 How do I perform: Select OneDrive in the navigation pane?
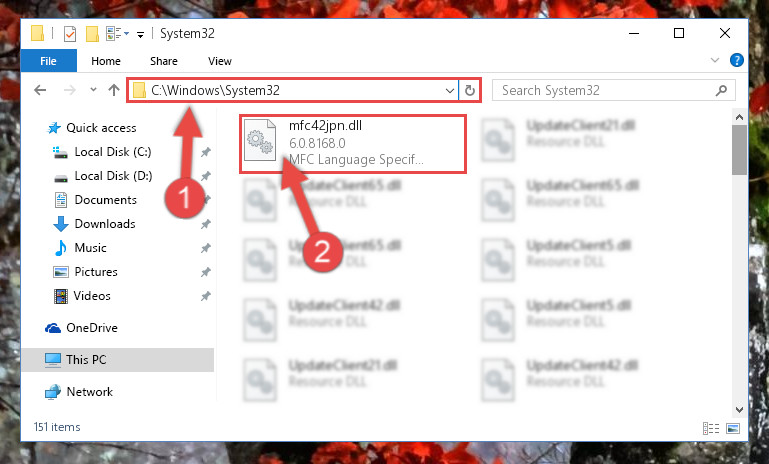pos(92,328)
